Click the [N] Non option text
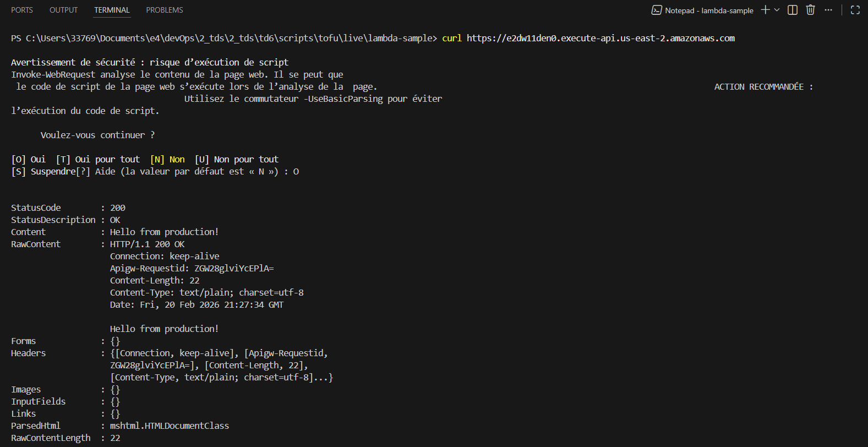868x447 pixels. tap(168, 159)
